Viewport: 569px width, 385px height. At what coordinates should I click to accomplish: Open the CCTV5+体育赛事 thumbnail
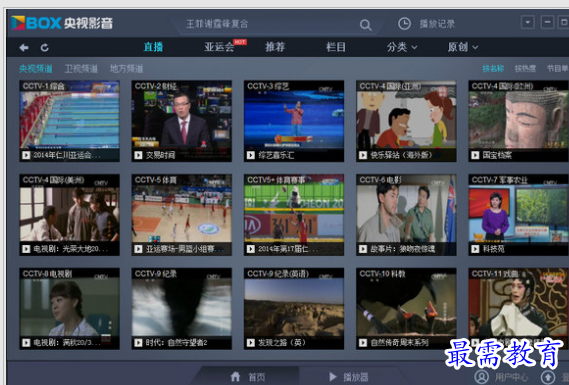[294, 215]
